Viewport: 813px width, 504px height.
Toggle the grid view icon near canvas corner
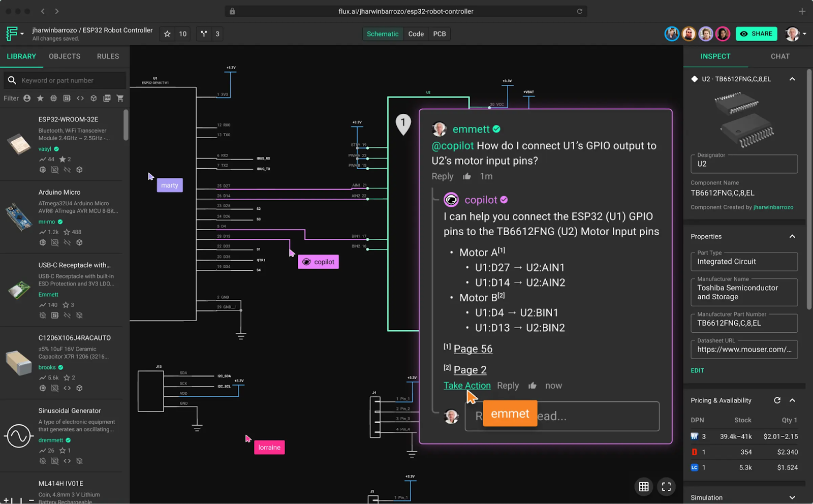[643, 486]
